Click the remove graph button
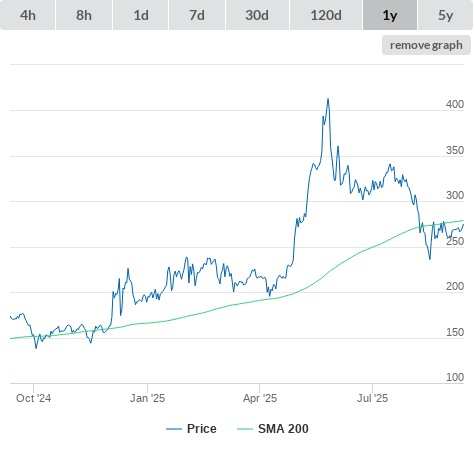 pos(426,45)
